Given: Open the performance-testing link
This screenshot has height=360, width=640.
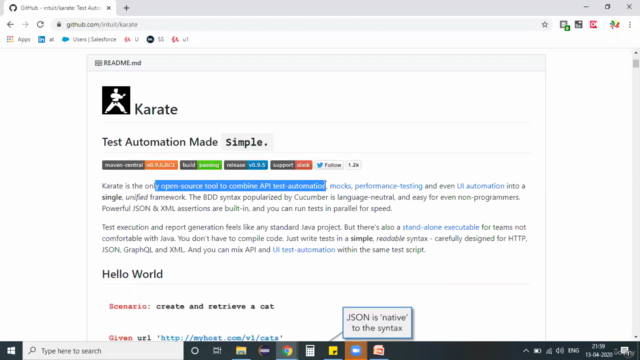Looking at the screenshot, I should (x=388, y=186).
